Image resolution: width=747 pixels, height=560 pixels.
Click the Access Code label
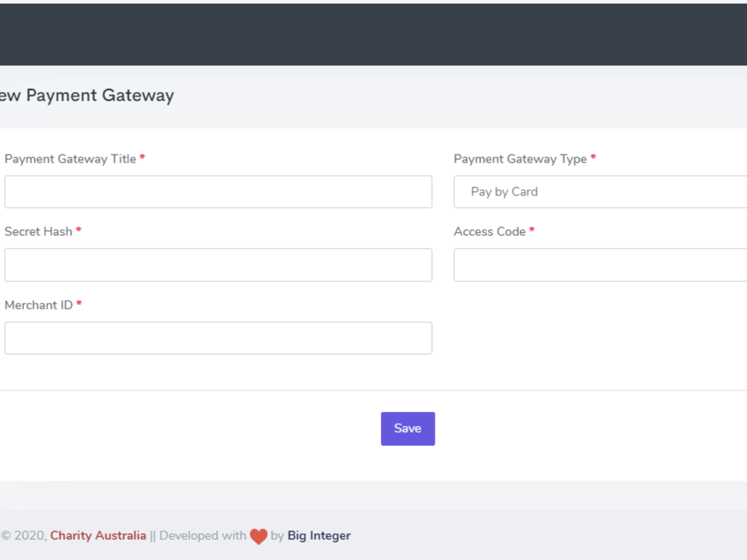pos(489,232)
